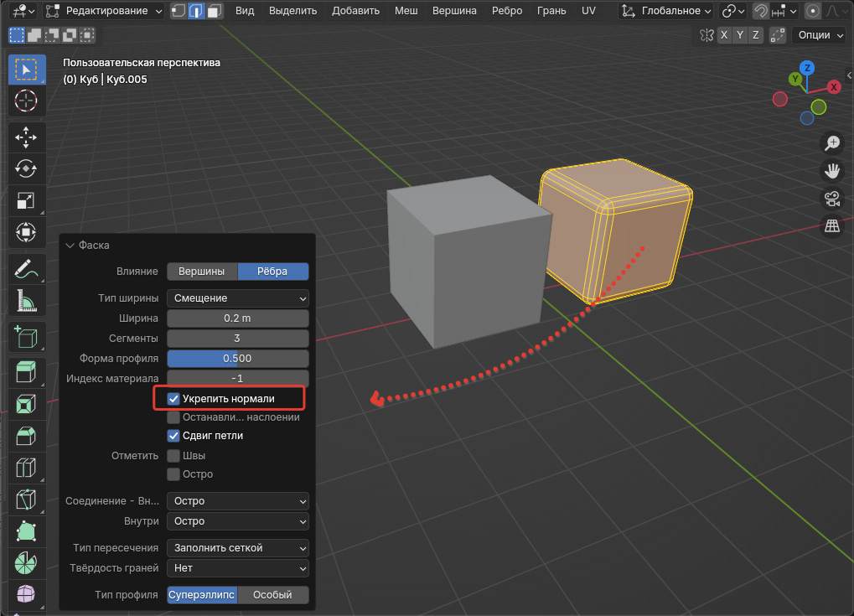Click the Ширина 0.2 m field
This screenshot has height=616, width=854.
pos(238,318)
